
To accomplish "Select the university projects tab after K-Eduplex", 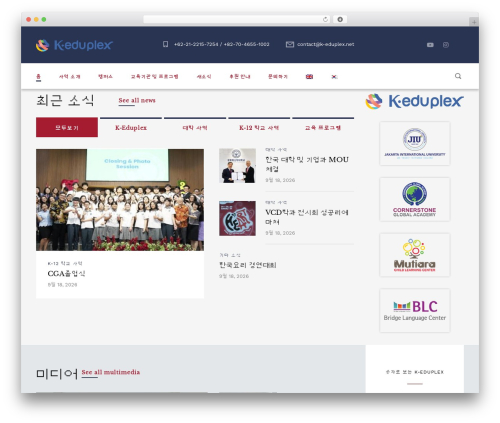I will pyautogui.click(x=195, y=127).
